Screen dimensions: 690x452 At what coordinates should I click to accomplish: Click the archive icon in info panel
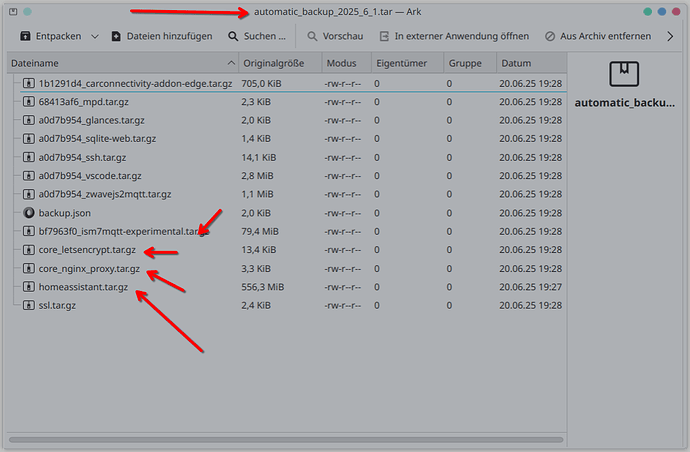click(626, 72)
